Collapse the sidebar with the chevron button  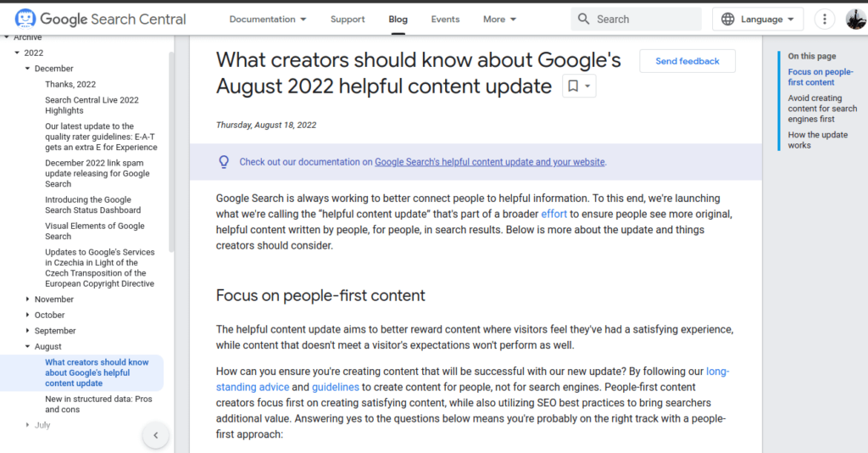click(156, 435)
